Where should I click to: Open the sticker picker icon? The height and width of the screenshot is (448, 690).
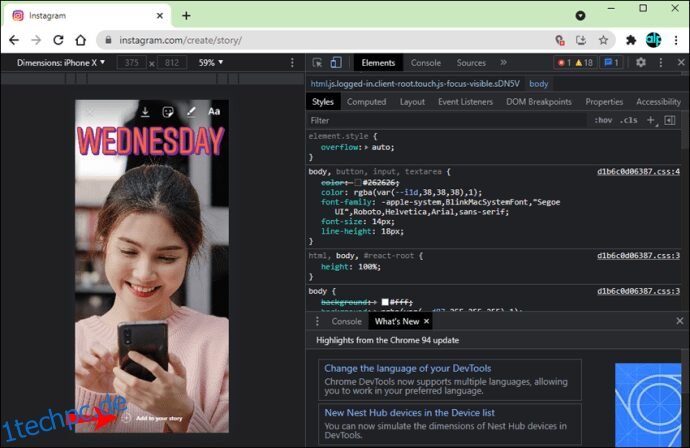click(x=168, y=112)
